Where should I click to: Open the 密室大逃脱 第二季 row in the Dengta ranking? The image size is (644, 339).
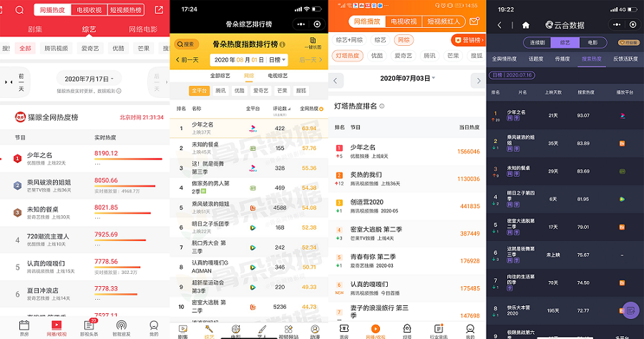pos(407,234)
